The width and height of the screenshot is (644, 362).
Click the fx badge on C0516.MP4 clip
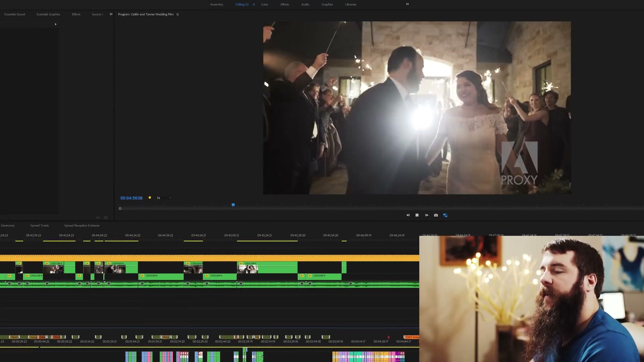point(310,276)
